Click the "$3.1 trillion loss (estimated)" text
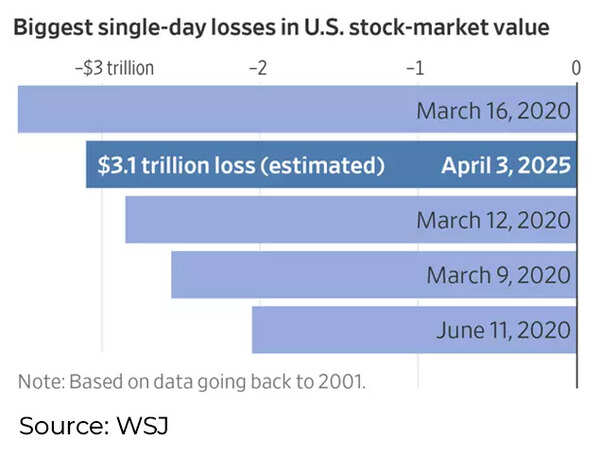600x455 pixels. pos(241,165)
